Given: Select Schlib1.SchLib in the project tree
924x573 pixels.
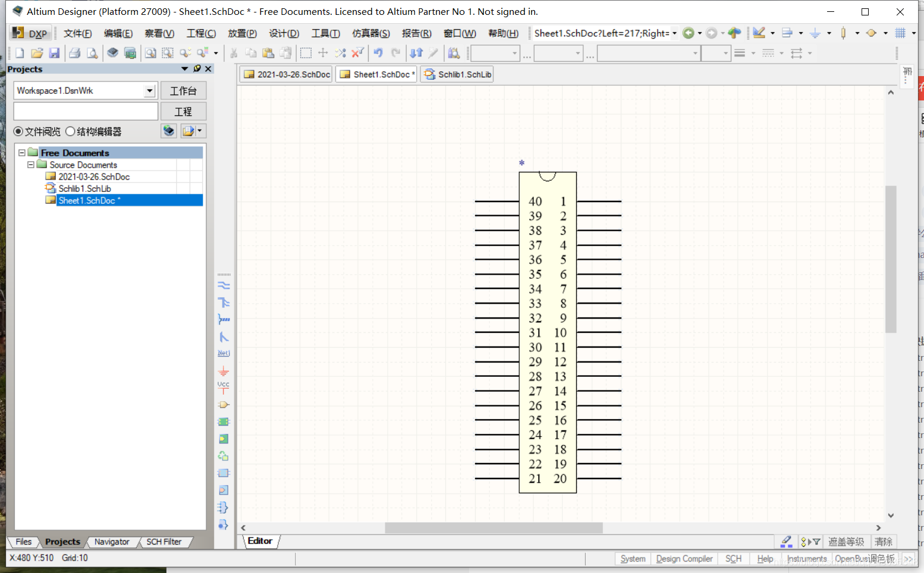Looking at the screenshot, I should coord(84,188).
